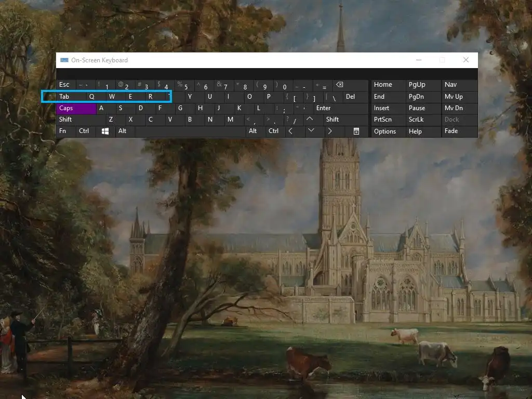This screenshot has height=399, width=532.
Task: Click the PgUp key
Action: point(423,85)
